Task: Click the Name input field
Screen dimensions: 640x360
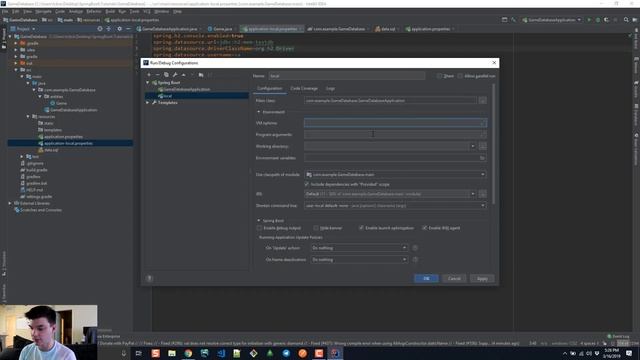Action: [x=347, y=76]
